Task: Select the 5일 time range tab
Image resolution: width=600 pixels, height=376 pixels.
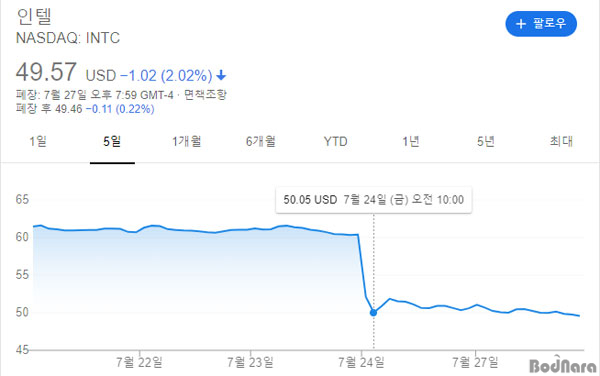Action: pos(112,142)
